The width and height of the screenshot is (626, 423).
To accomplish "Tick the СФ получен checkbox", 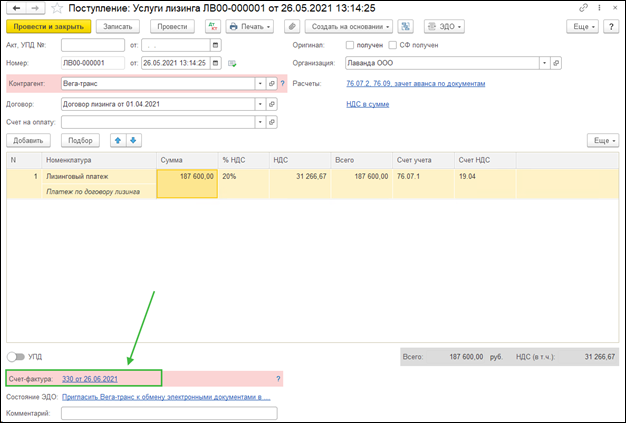I will point(393,45).
